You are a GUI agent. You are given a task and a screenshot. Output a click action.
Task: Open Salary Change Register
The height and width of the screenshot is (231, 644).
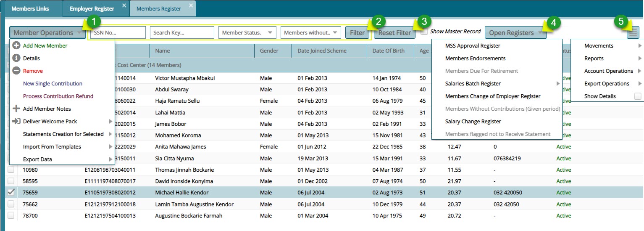pos(473,122)
